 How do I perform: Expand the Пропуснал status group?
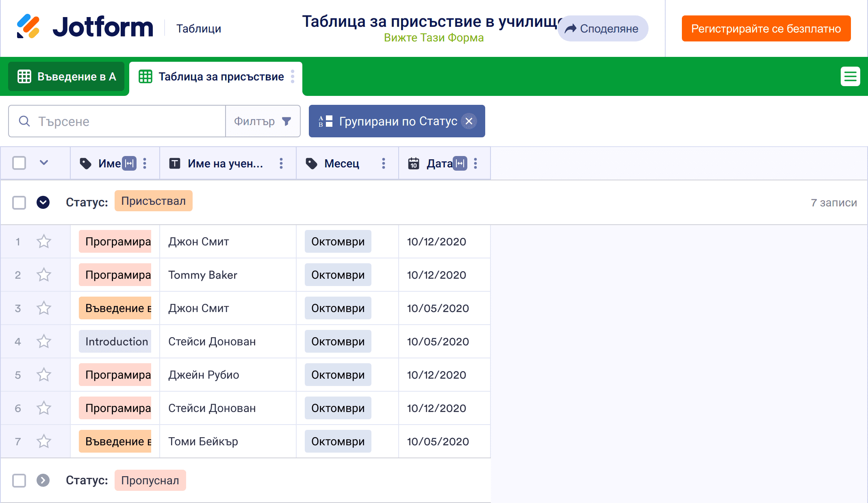point(43,480)
